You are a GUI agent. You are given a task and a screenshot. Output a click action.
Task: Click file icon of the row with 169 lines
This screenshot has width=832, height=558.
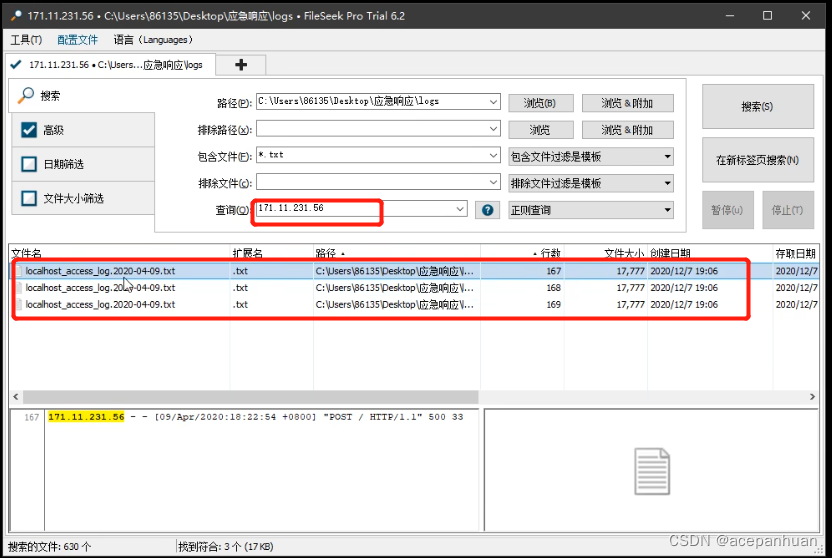pyautogui.click(x=19, y=304)
